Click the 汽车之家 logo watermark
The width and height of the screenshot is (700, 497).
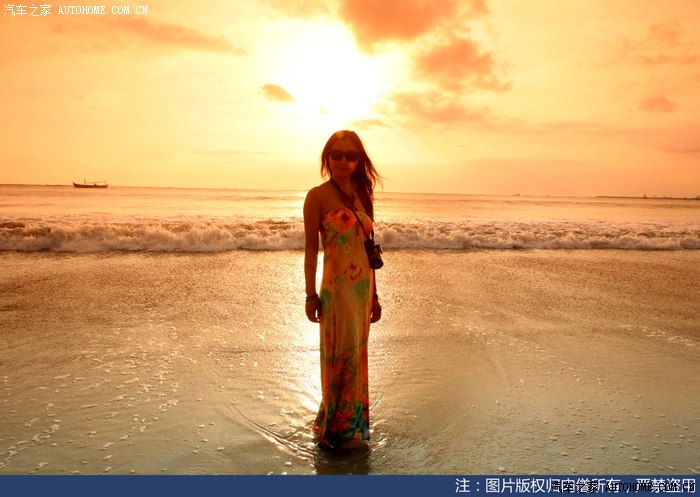tap(27, 10)
